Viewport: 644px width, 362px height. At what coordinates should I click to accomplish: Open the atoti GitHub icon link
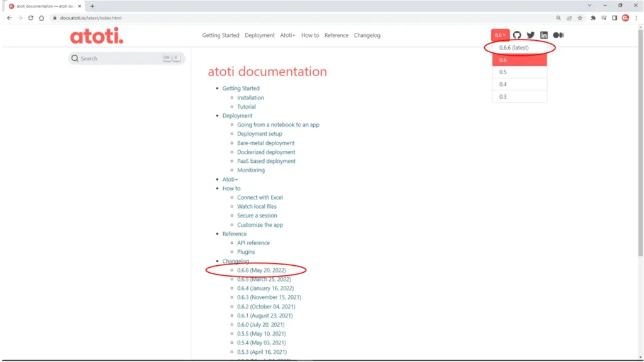(517, 35)
